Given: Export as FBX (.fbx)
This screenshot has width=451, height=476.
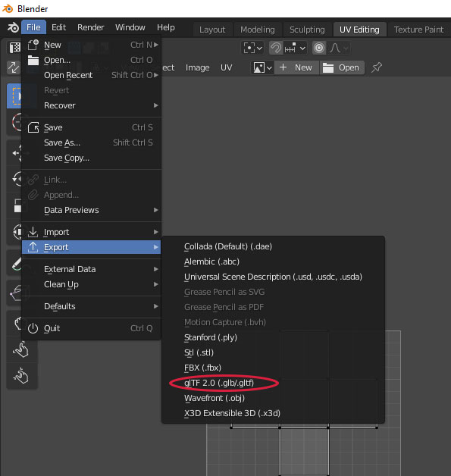Looking at the screenshot, I should (x=273, y=368).
